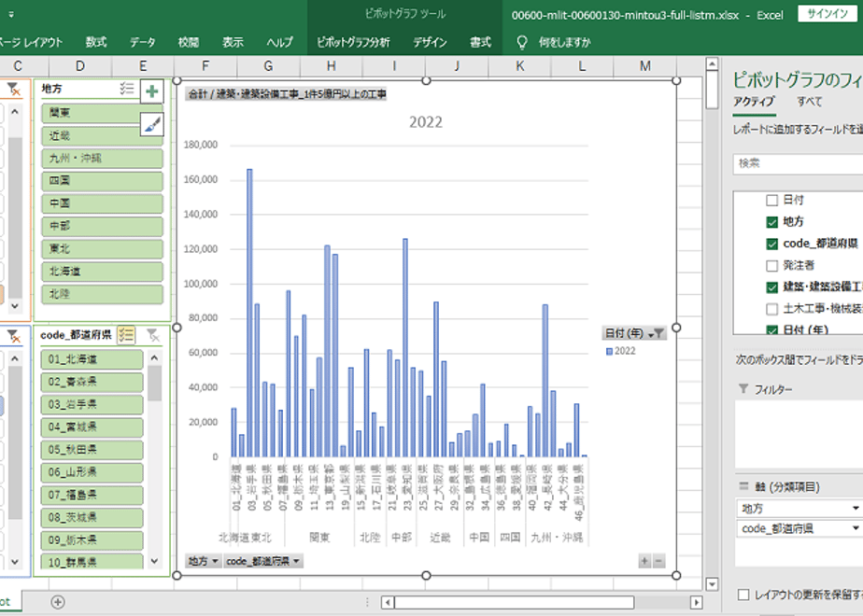
Task: Open code_都道府県 axis field dropdown in pane
Action: 856,528
